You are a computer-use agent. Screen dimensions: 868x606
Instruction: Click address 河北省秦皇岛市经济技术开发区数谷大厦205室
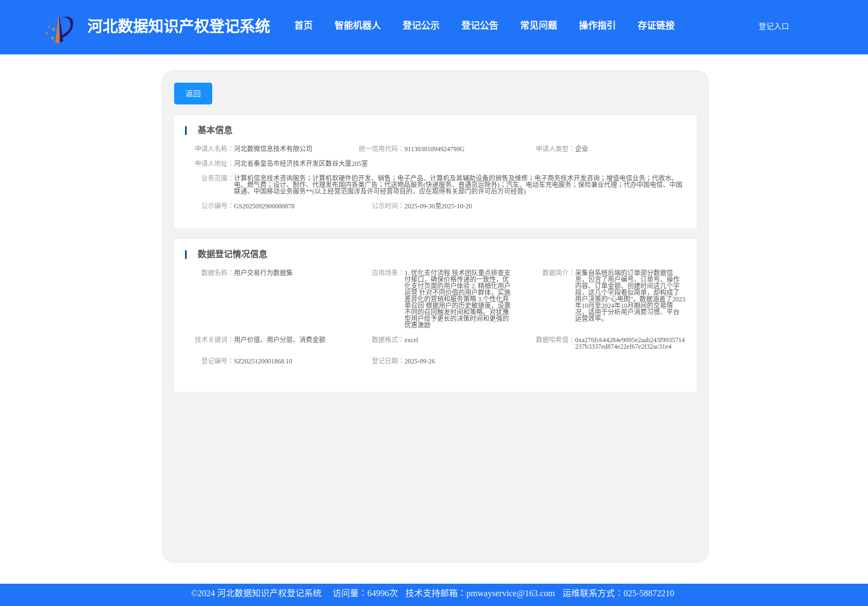(x=301, y=163)
